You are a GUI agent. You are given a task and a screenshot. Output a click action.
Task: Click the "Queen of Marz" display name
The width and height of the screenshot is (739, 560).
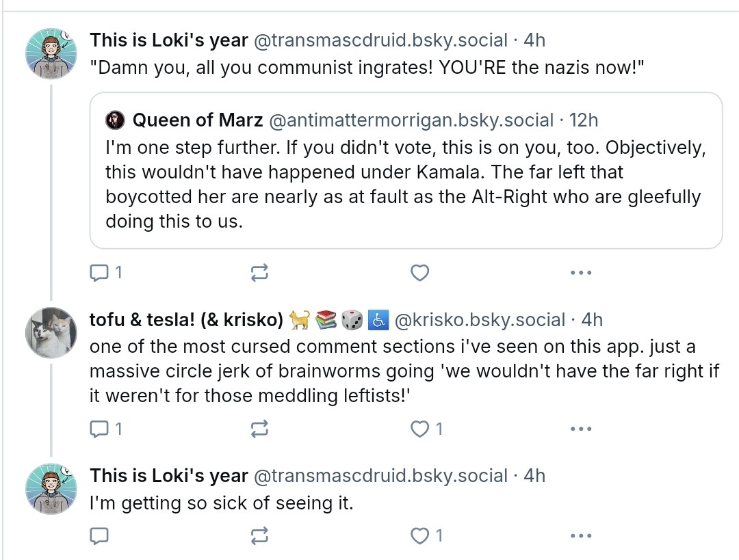197,120
